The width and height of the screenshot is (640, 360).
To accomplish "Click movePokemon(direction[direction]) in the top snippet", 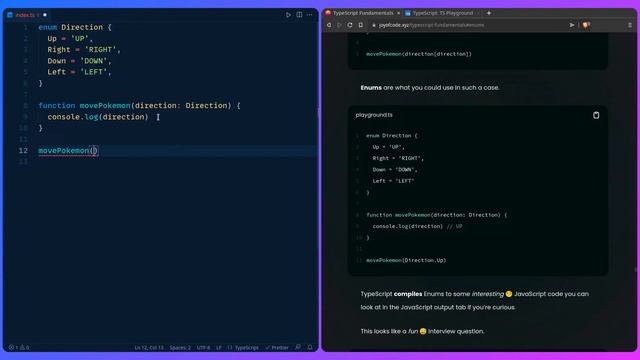I will point(418,54).
